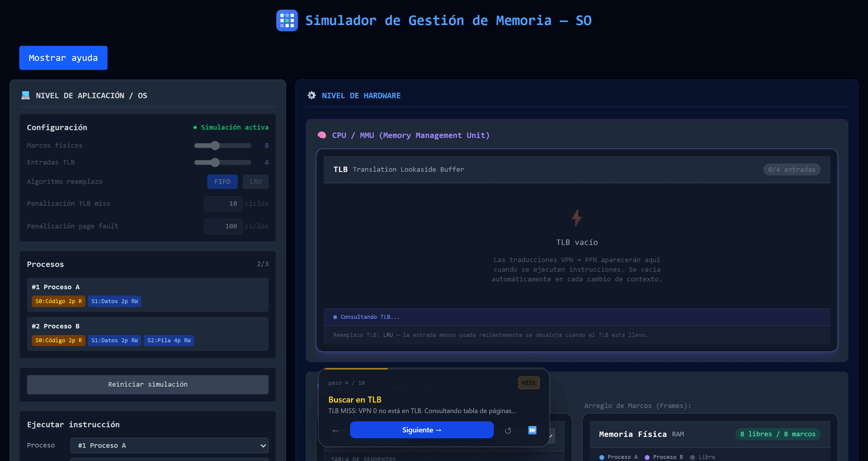
Task: Click the Arreglo de Marcos (Frames) label
Action: (x=637, y=406)
